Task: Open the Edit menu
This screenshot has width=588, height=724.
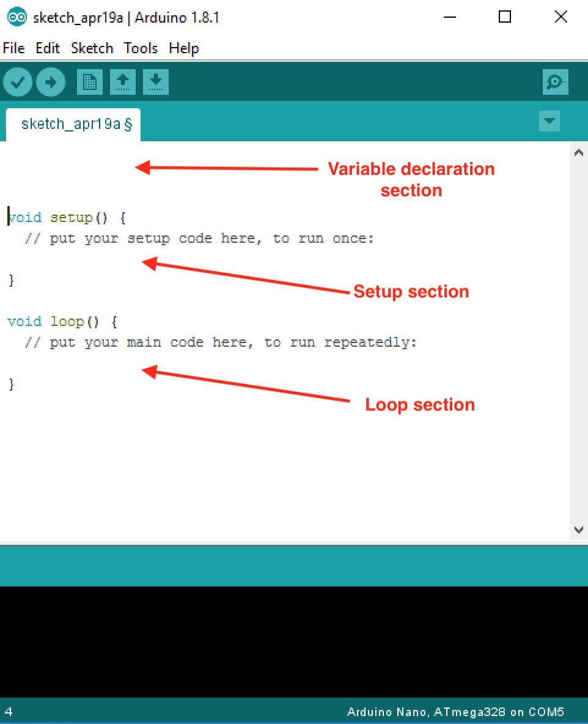Action: click(48, 48)
